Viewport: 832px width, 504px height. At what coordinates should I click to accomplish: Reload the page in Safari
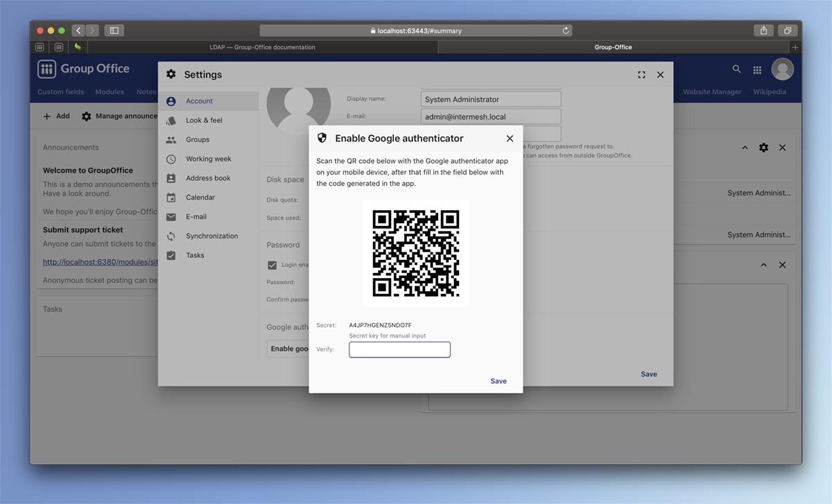566,31
